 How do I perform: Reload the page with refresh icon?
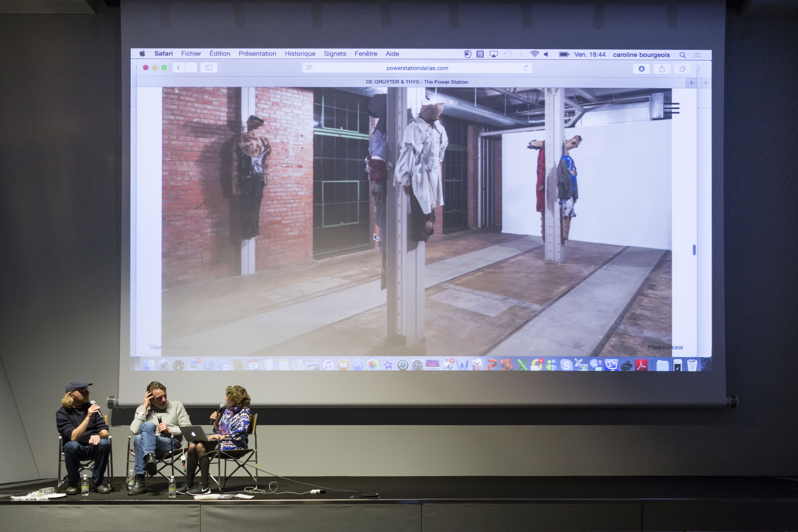point(526,68)
